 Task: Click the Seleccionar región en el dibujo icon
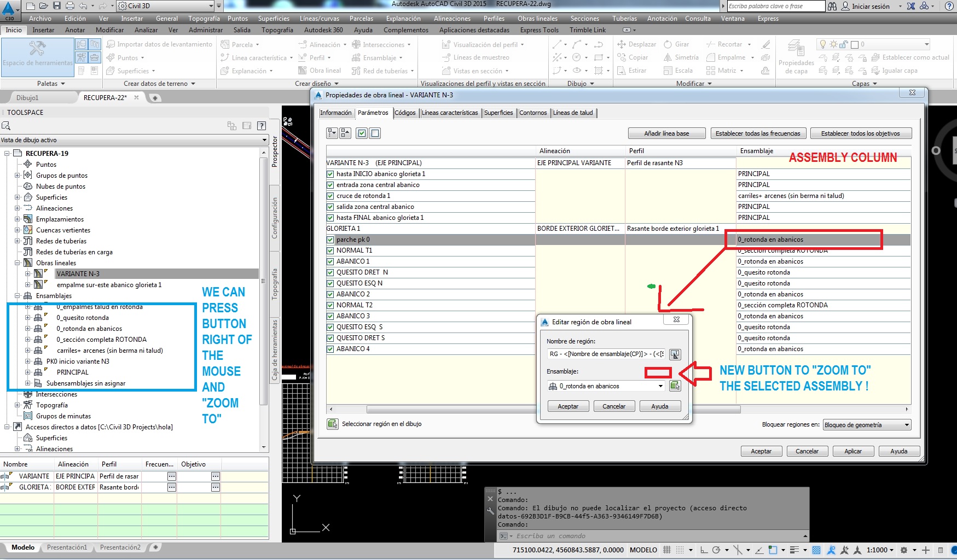(332, 424)
